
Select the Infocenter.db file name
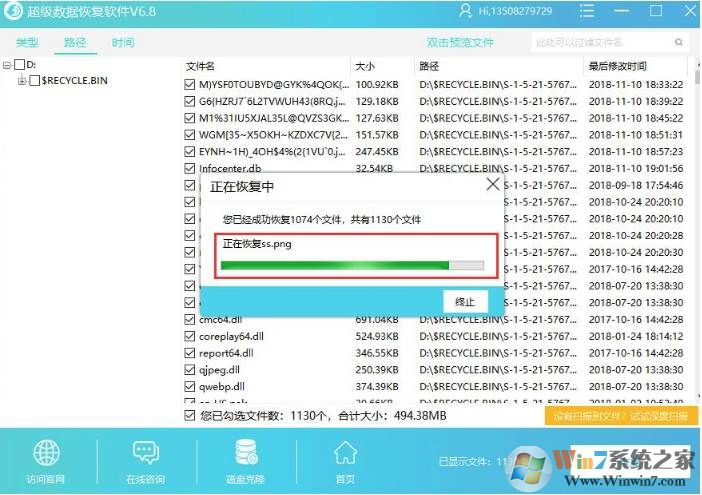click(230, 168)
